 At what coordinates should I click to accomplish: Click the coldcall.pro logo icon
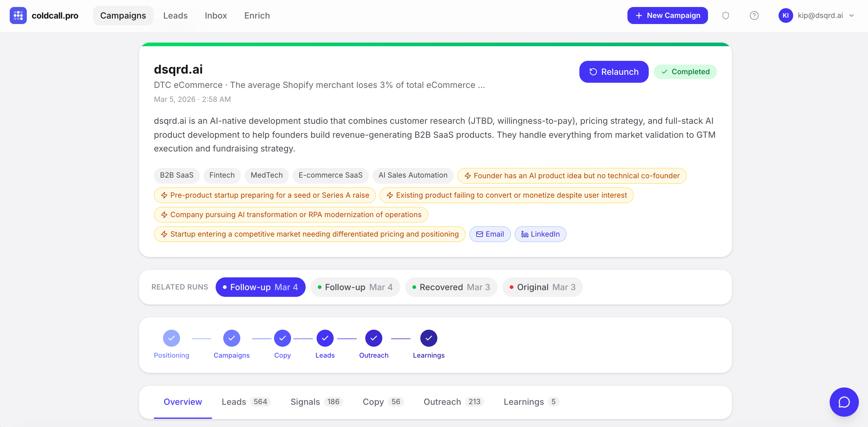click(18, 16)
